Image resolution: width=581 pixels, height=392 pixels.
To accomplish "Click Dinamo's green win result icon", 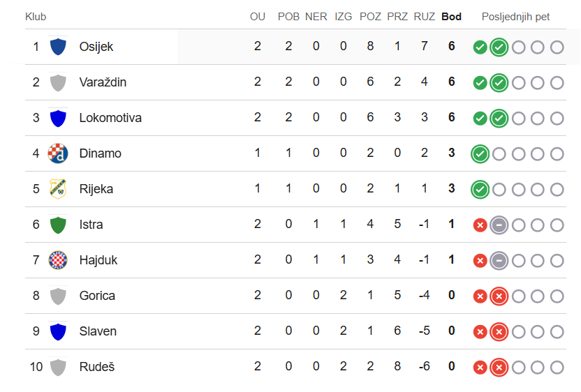I will tap(480, 153).
